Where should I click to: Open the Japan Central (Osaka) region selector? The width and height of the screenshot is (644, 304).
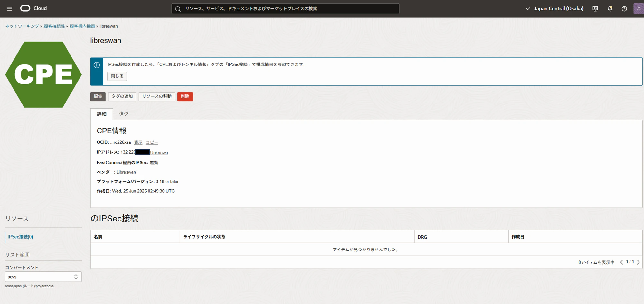[554, 9]
